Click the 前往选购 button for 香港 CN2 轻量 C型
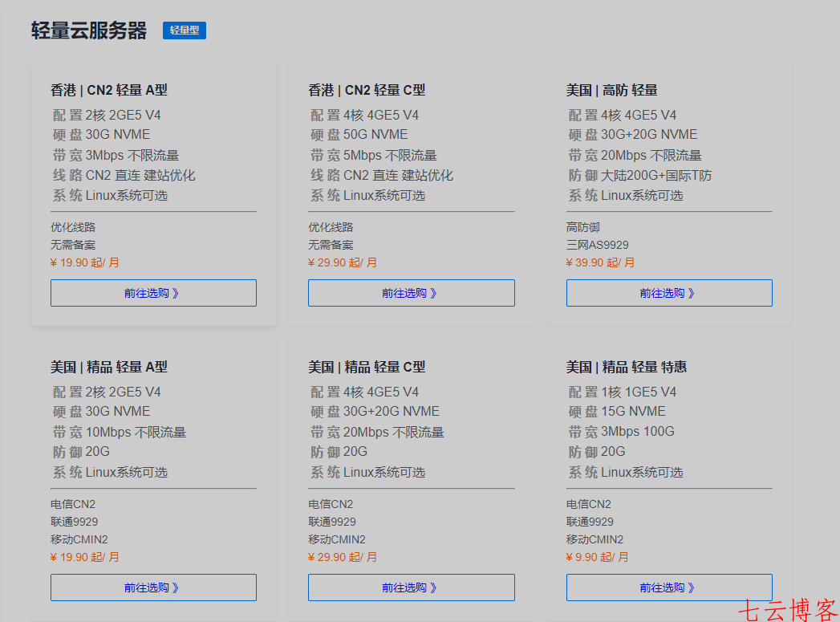 (411, 292)
